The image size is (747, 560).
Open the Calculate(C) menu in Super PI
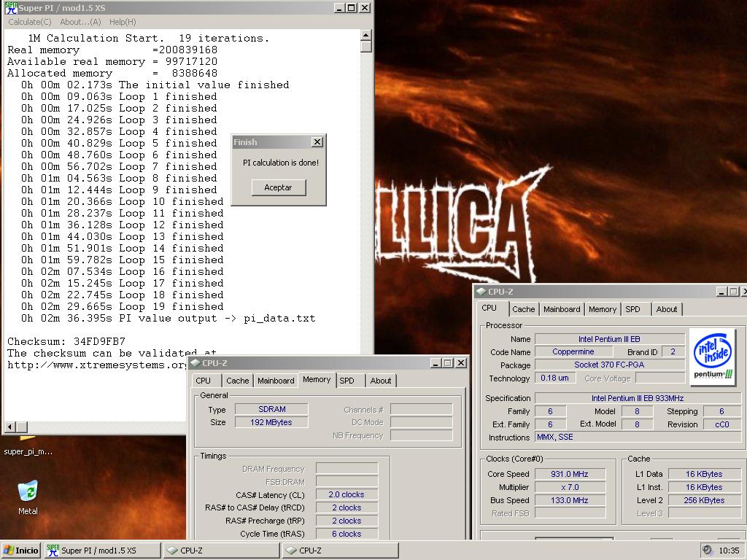tap(29, 22)
